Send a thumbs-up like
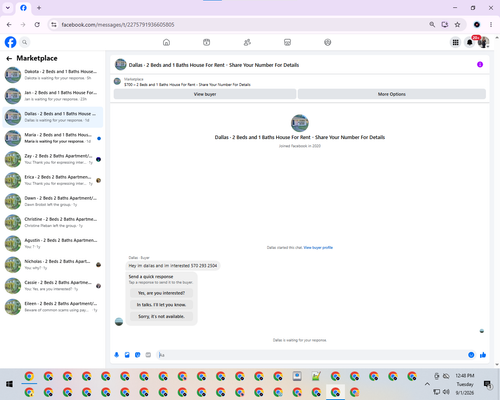This screenshot has height=400, width=500. (x=483, y=355)
